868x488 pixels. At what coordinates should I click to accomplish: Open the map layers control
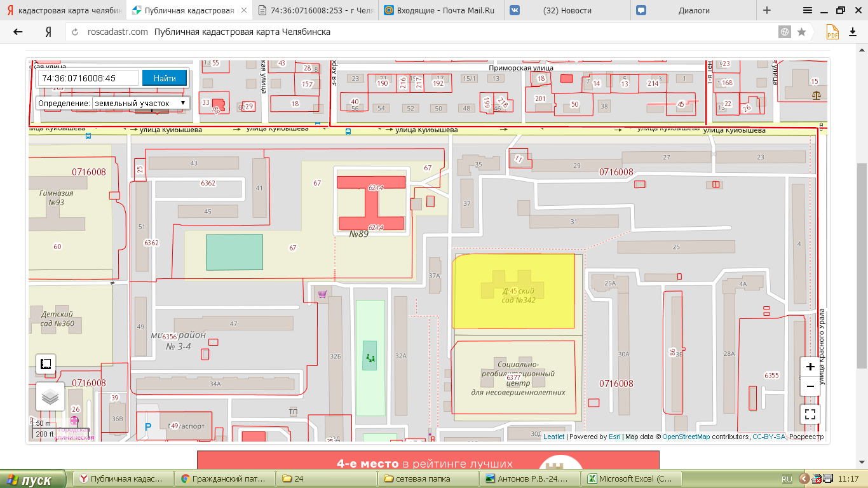coord(50,397)
